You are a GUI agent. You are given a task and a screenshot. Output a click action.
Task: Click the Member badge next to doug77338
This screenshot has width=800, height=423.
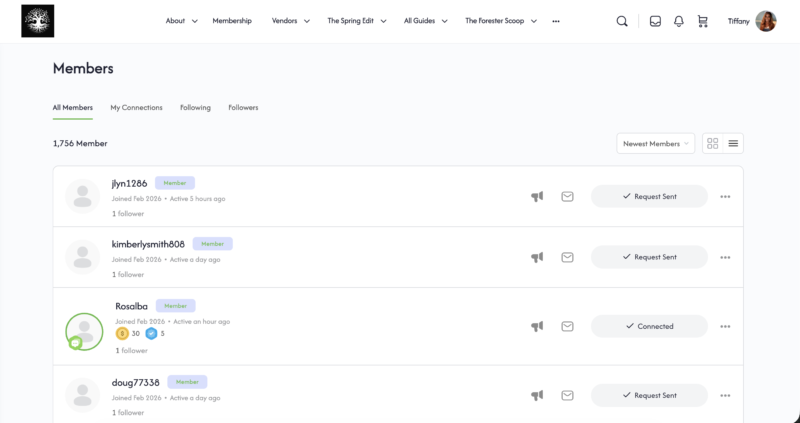187,382
